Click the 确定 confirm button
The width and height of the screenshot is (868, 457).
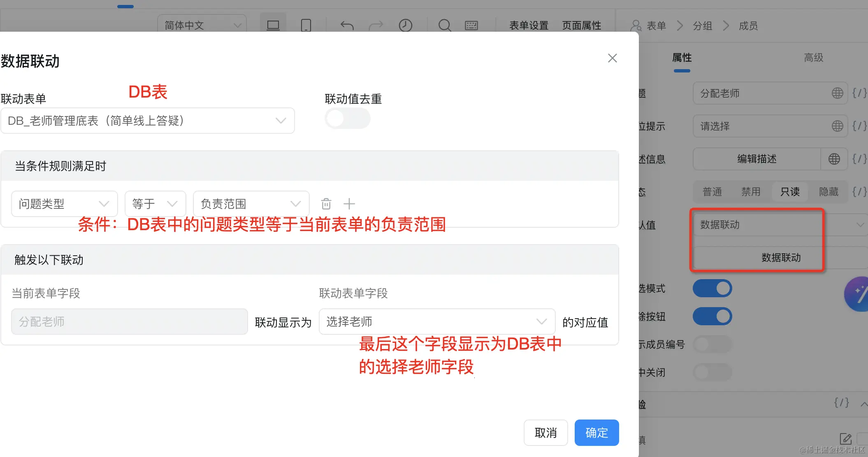(596, 433)
